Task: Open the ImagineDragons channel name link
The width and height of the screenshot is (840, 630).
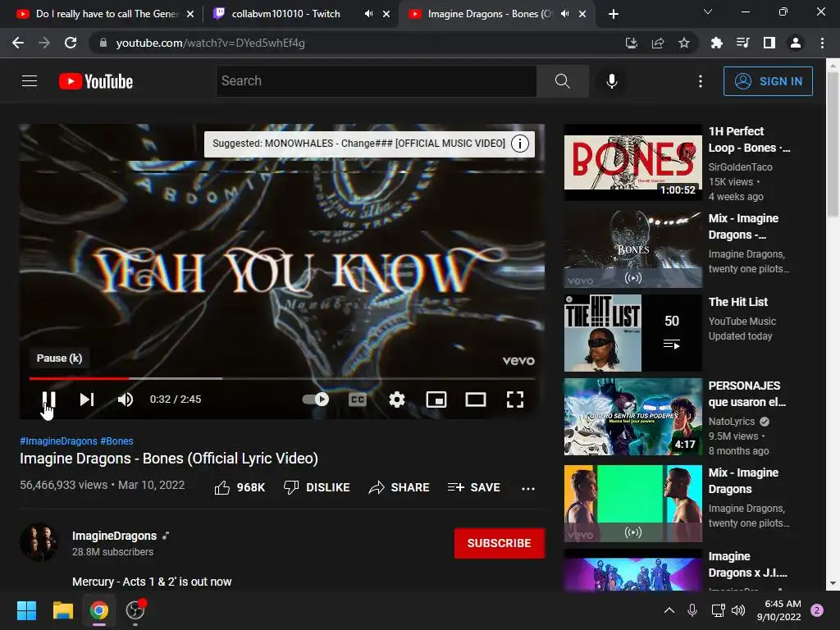Action: [115, 536]
